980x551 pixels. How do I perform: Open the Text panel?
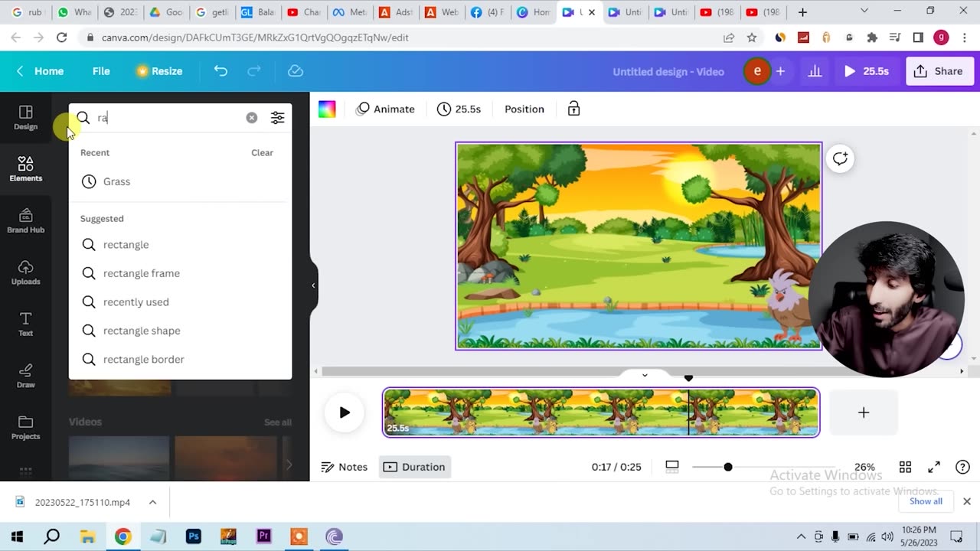(25, 324)
